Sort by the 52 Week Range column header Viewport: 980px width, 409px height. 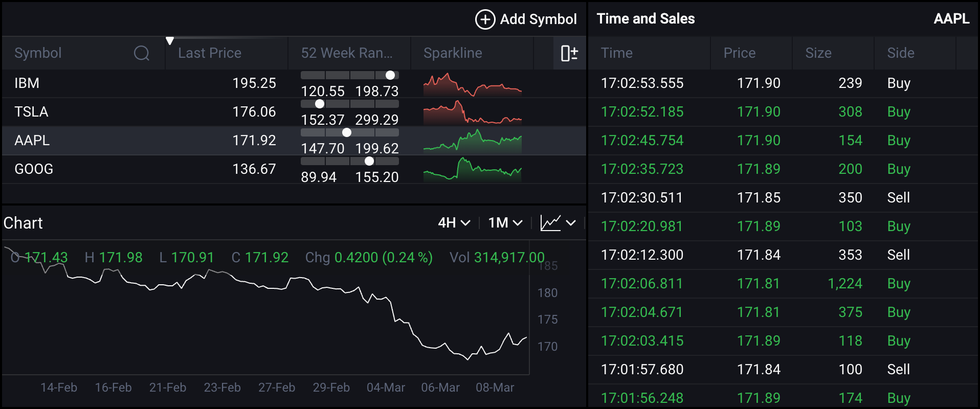(347, 53)
